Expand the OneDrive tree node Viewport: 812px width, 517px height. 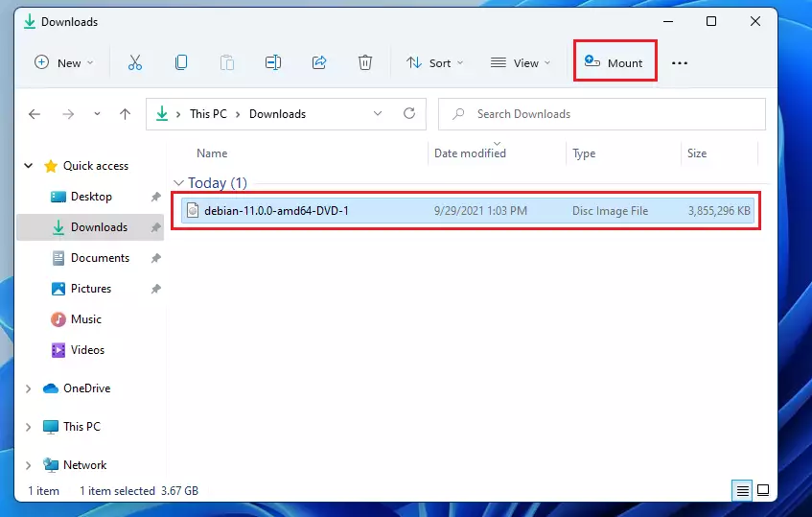29,388
